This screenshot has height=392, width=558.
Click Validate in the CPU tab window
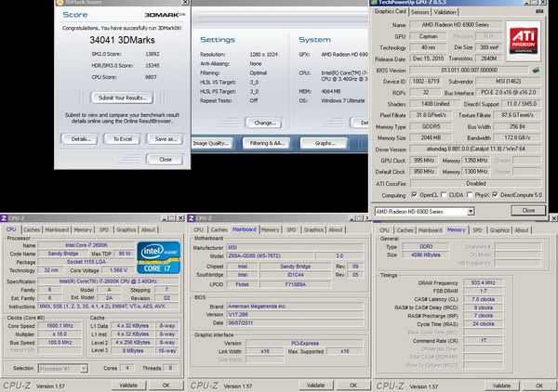click(127, 385)
